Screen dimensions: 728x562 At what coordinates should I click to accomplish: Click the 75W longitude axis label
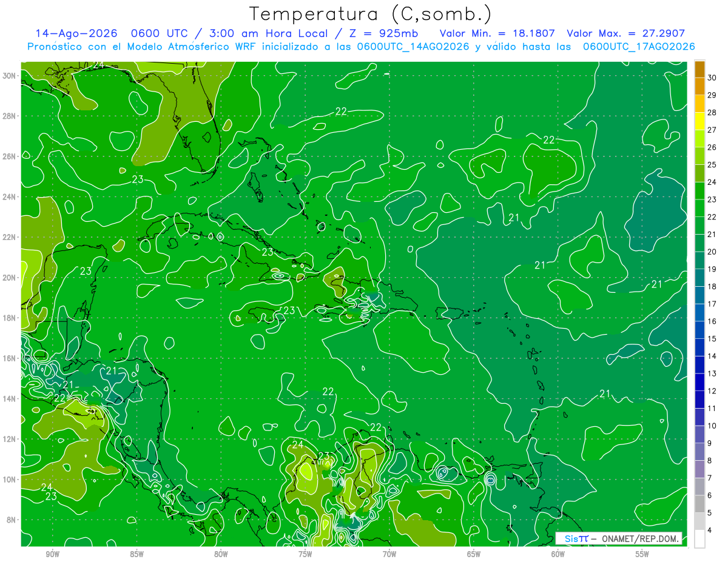[305, 554]
